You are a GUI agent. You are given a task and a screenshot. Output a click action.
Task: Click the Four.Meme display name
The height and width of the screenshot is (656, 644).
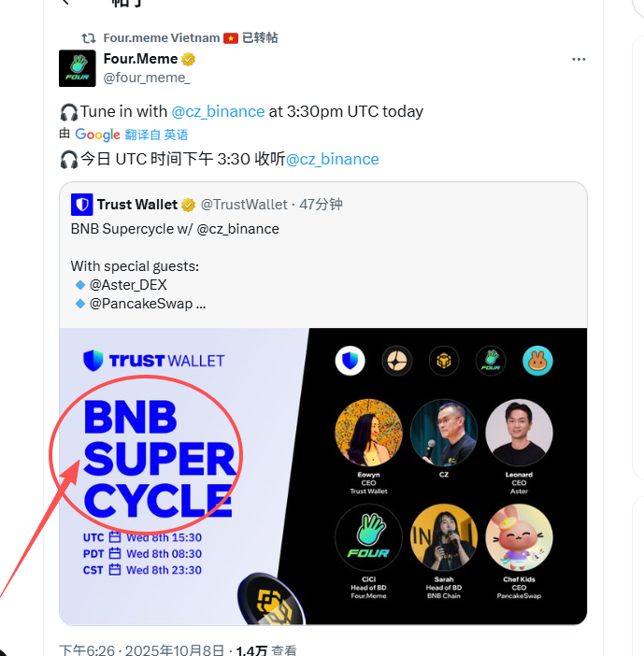pos(140,60)
